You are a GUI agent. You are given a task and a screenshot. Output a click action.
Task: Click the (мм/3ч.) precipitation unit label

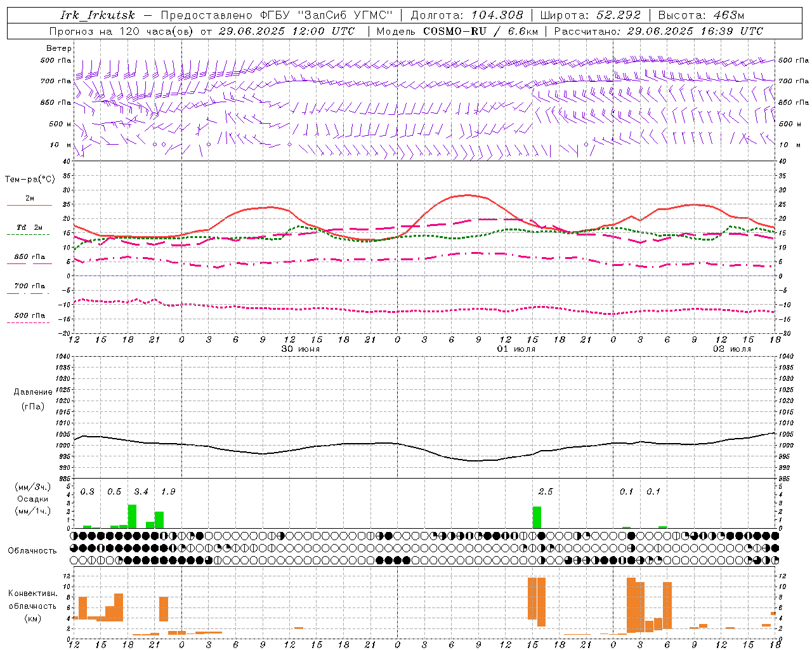(x=32, y=487)
